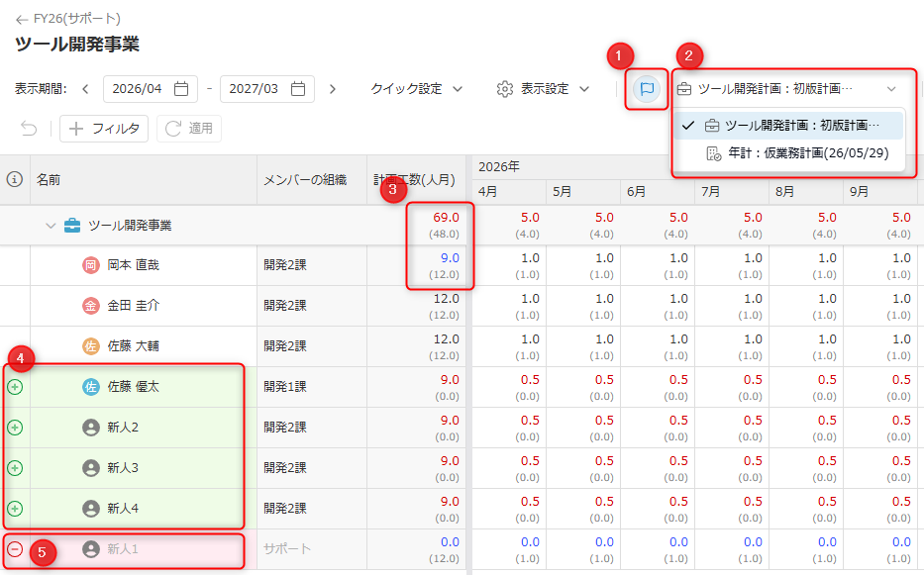This screenshot has width=924, height=575.
Task: Click the undo arrow icon
Action: (29, 128)
